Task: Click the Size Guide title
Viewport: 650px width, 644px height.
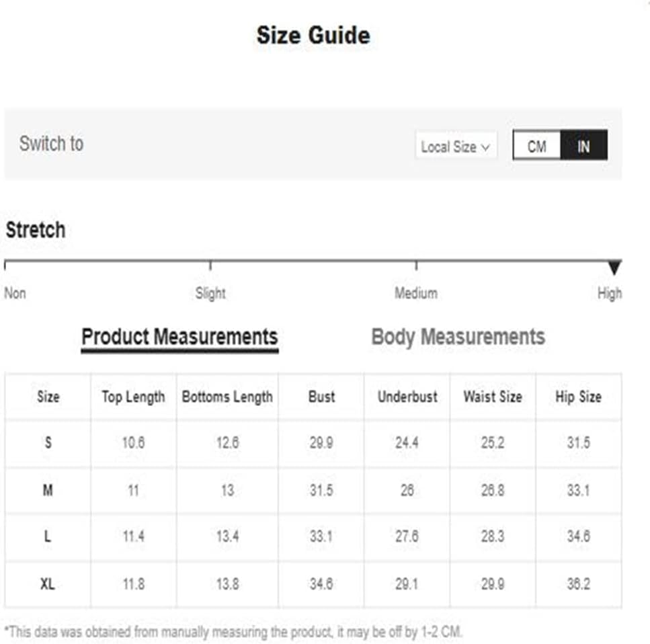Action: pyautogui.click(x=313, y=35)
